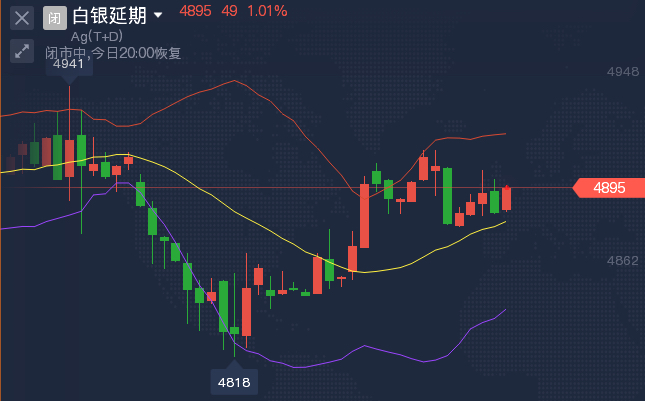The image size is (645, 401).
Task: Click the 4941 high price marker
Action: pyautogui.click(x=69, y=64)
